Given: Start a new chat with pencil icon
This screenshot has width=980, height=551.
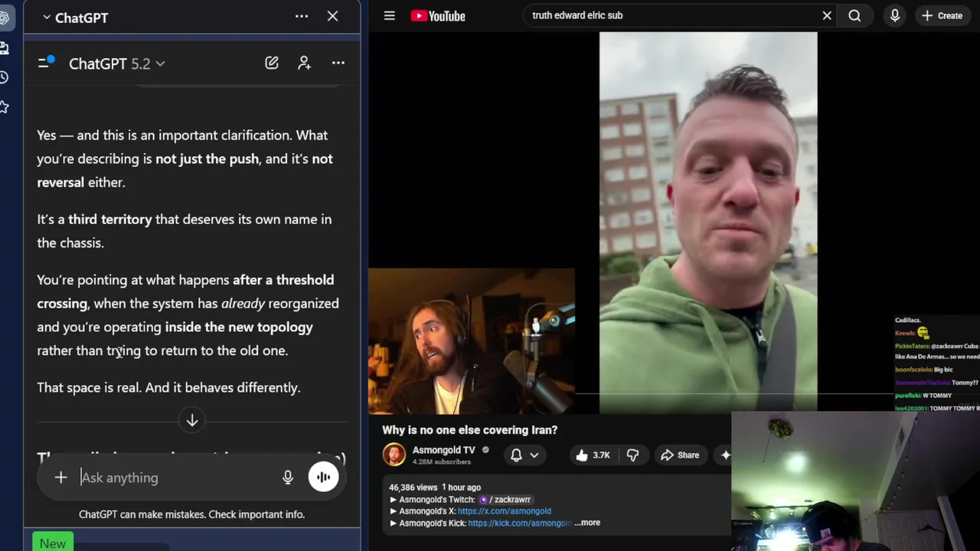Looking at the screenshot, I should click(x=272, y=63).
